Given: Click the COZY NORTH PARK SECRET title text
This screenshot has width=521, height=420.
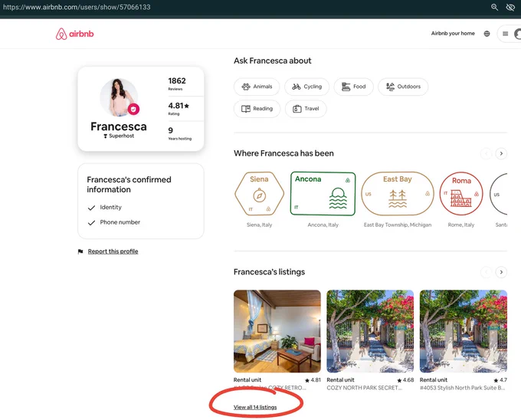Looking at the screenshot, I should point(365,388).
